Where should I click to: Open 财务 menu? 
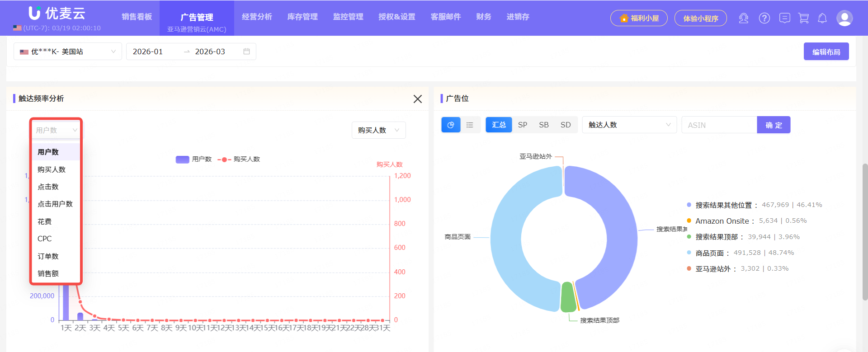(x=484, y=17)
